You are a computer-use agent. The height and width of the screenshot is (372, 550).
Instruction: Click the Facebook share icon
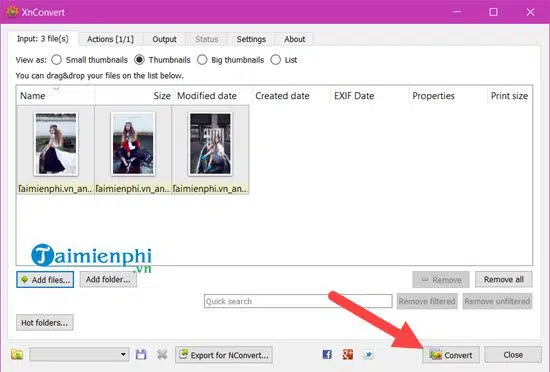pos(327,354)
